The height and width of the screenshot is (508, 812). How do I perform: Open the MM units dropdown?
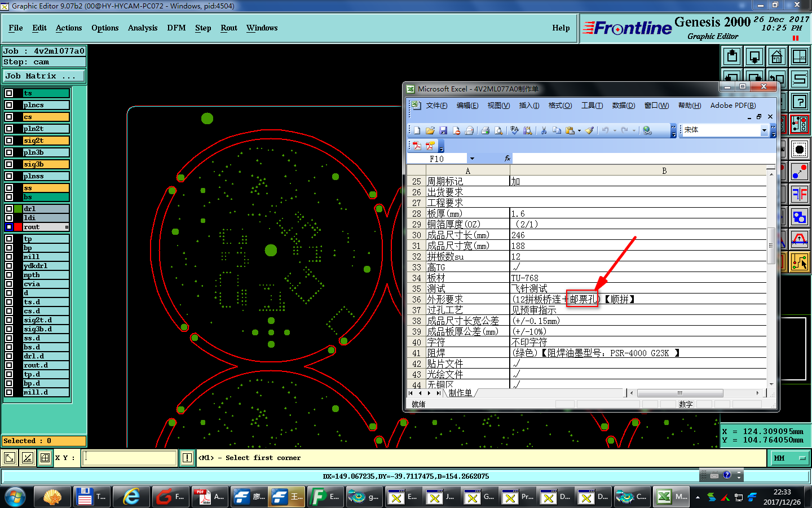point(790,458)
